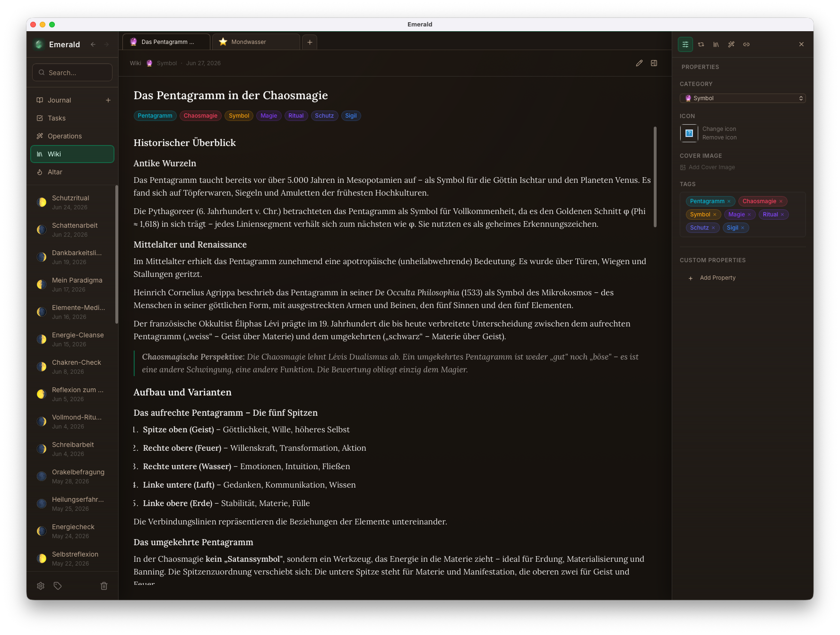Image resolution: width=840 pixels, height=635 pixels.
Task: Remove the Sigil tag with its x
Action: point(743,228)
